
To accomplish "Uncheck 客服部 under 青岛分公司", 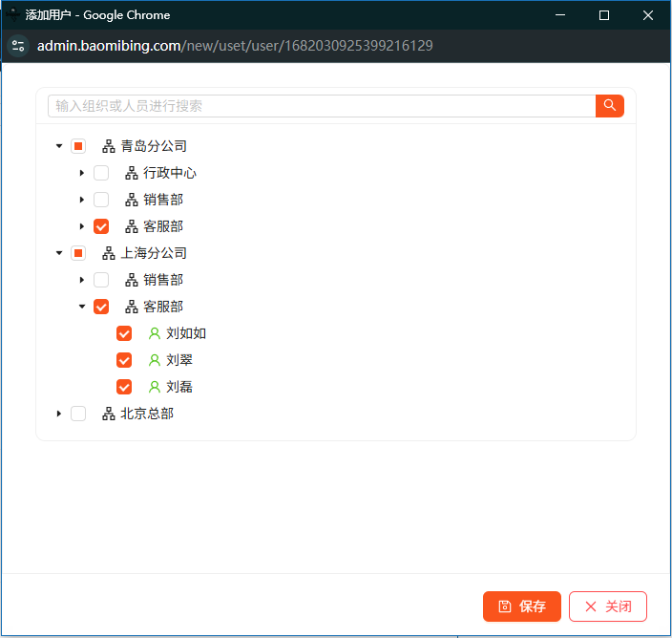I will (101, 226).
